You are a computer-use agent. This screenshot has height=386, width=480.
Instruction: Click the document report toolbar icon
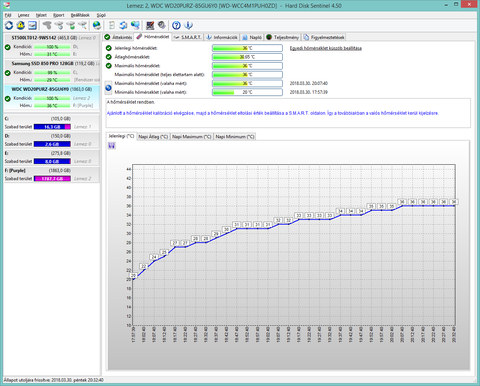112,25
